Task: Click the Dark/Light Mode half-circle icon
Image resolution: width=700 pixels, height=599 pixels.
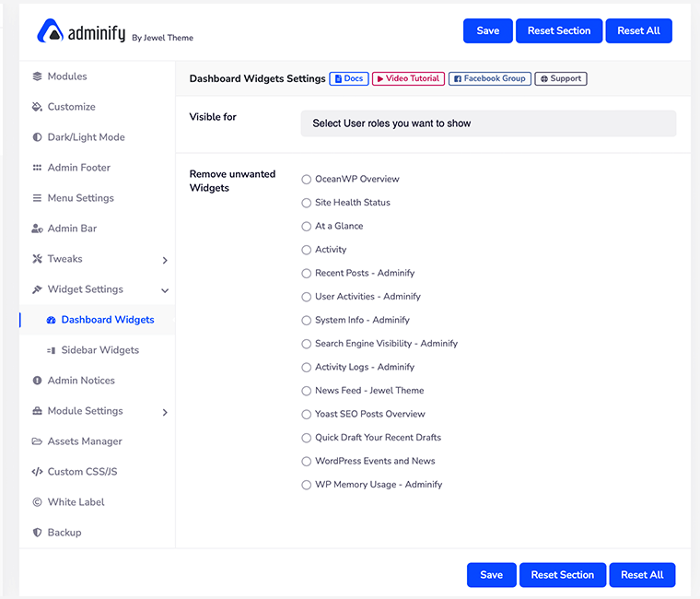Action: coord(37,137)
